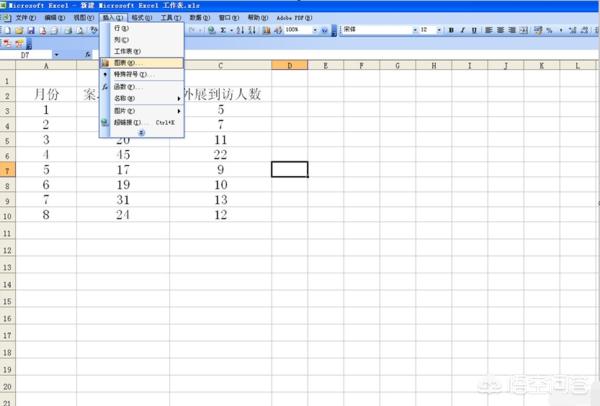Expand the 名称 submenu entry
600x406 pixels.
coord(142,98)
